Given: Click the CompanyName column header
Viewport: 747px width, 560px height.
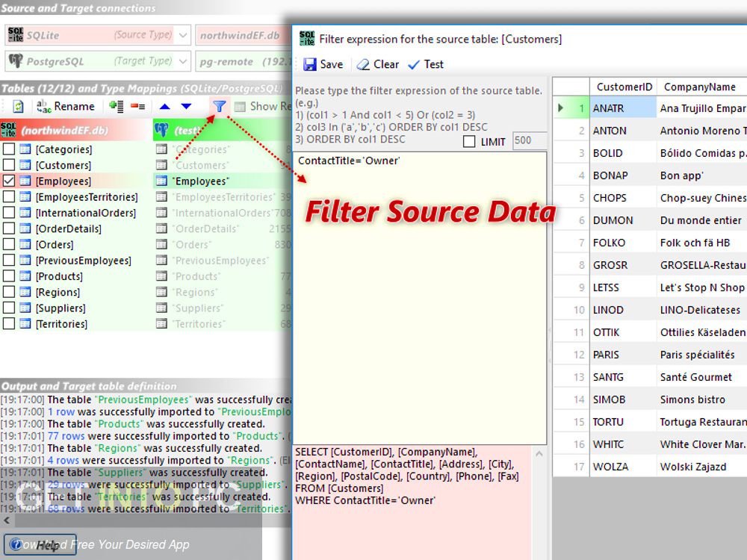Looking at the screenshot, I should pyautogui.click(x=701, y=87).
